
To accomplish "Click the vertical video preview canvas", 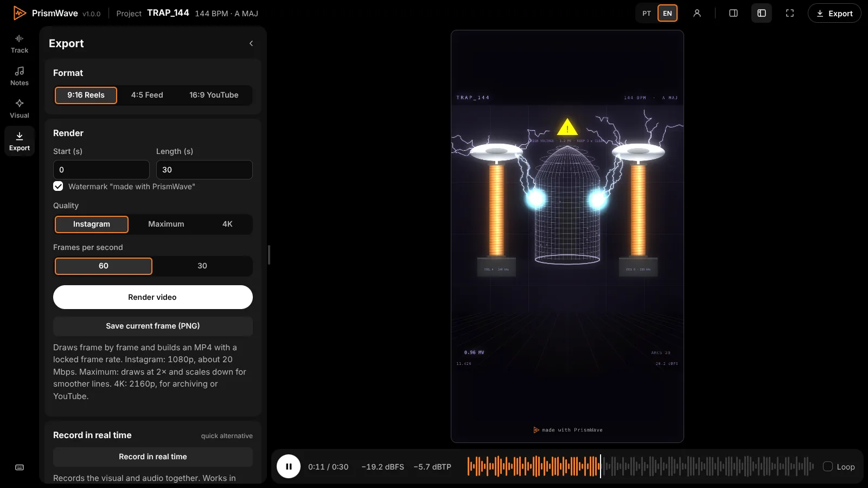I will pyautogui.click(x=567, y=236).
